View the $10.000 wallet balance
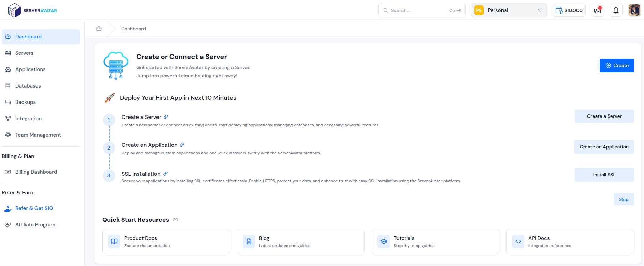This screenshot has width=644, height=266. click(x=569, y=10)
